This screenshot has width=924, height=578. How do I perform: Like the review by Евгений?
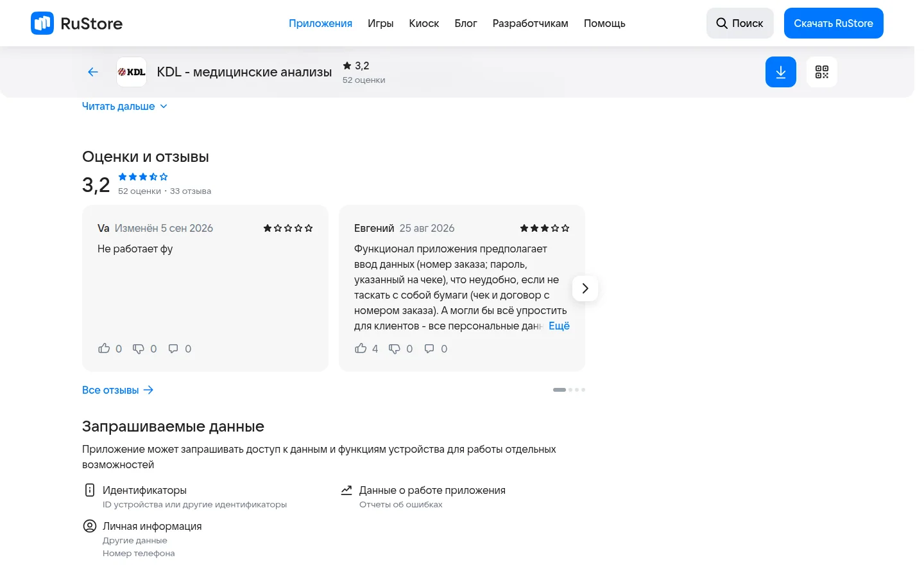click(361, 348)
